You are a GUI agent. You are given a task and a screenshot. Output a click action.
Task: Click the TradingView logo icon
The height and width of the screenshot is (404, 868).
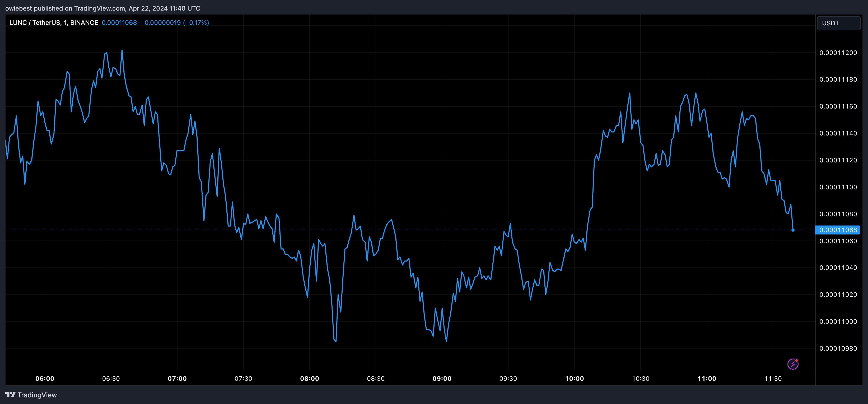10,394
